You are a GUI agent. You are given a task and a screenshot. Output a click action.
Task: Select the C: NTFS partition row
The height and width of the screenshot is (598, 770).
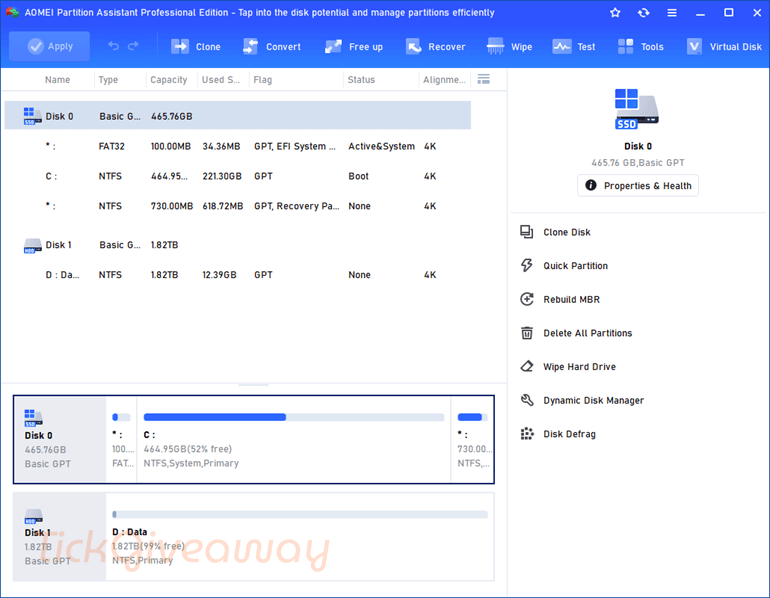click(238, 176)
